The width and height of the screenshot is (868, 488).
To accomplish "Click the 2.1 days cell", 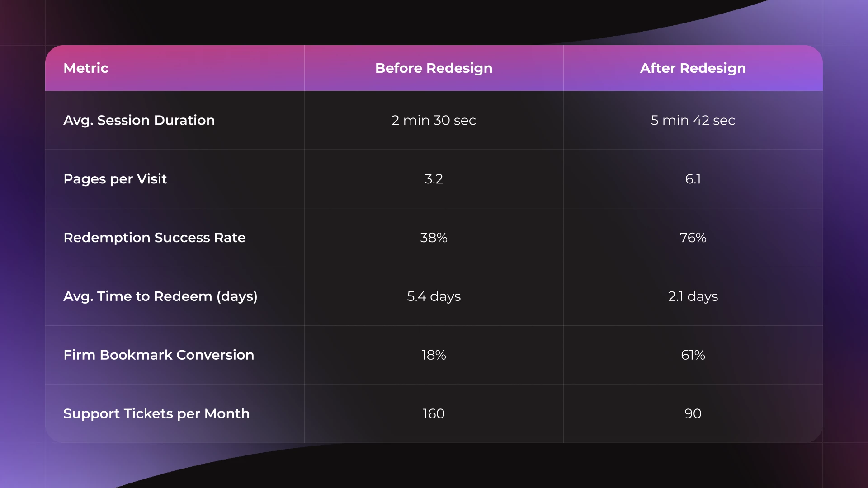I will (x=693, y=296).
